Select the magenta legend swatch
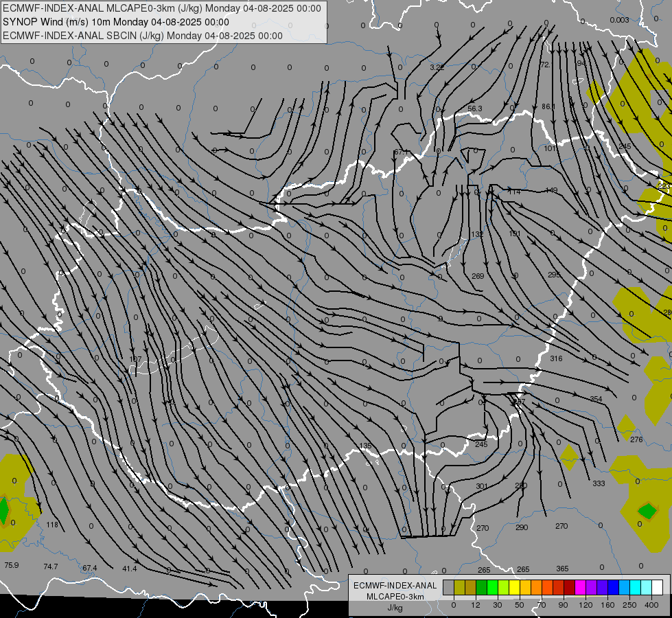The height and width of the screenshot is (618, 672). [x=580, y=587]
